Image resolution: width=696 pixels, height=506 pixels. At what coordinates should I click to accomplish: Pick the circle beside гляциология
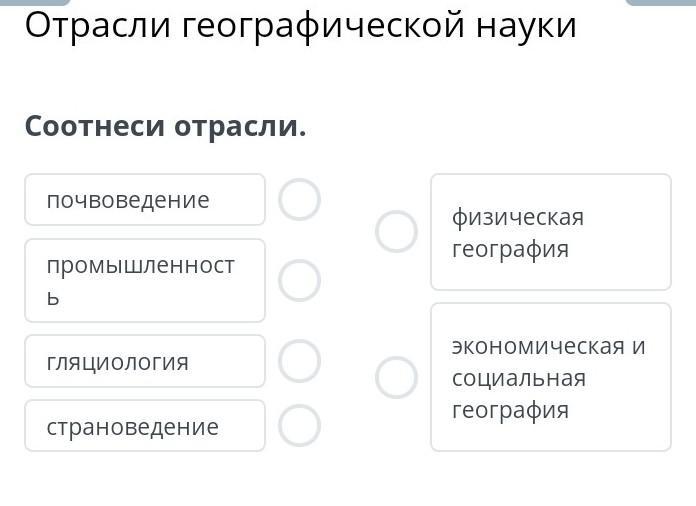point(299,361)
